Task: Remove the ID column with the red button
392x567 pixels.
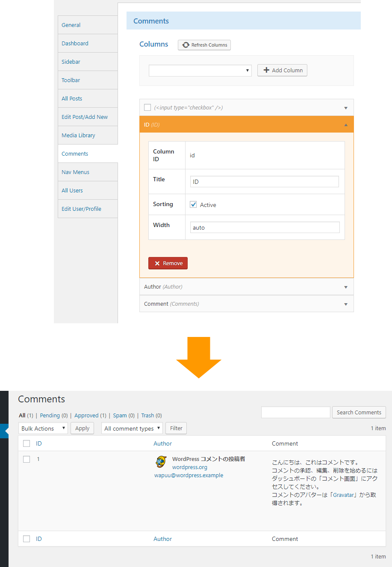Action: tap(168, 263)
